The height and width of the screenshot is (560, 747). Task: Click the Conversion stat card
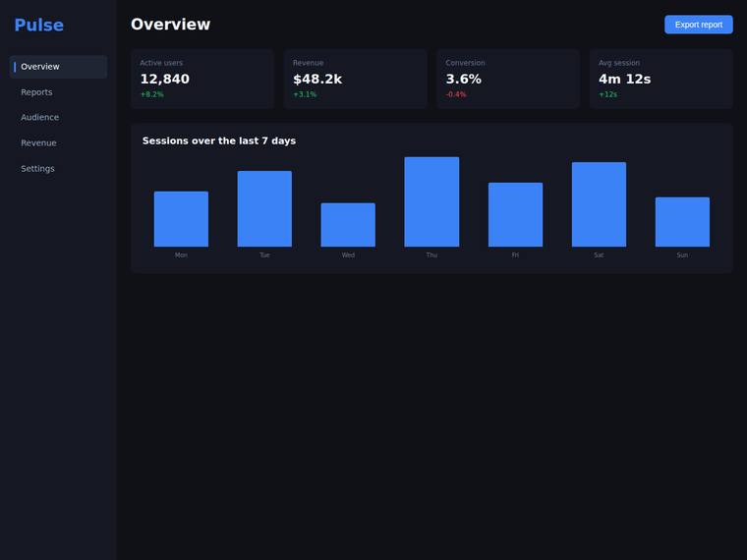point(508,79)
